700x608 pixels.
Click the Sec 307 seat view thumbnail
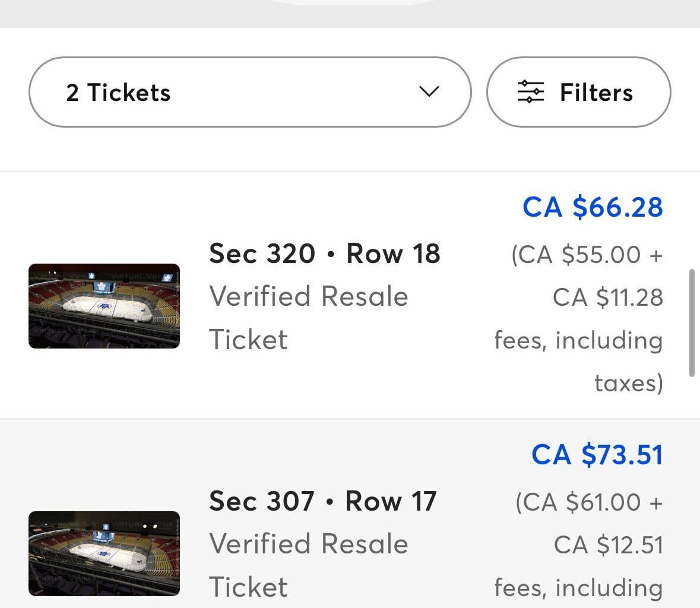point(104,553)
